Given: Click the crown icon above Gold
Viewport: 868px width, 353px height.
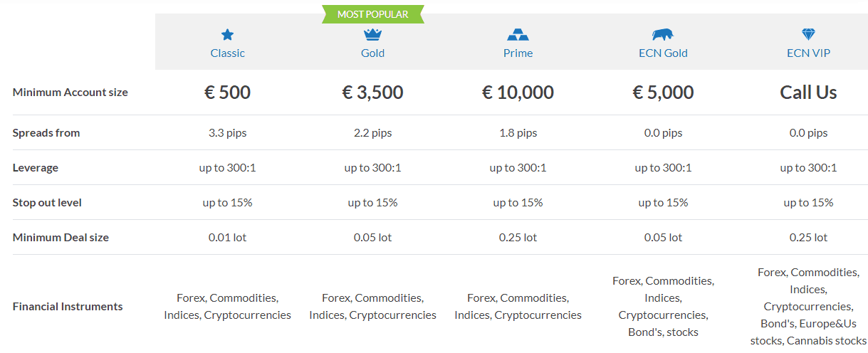Looking at the screenshot, I should [x=372, y=34].
